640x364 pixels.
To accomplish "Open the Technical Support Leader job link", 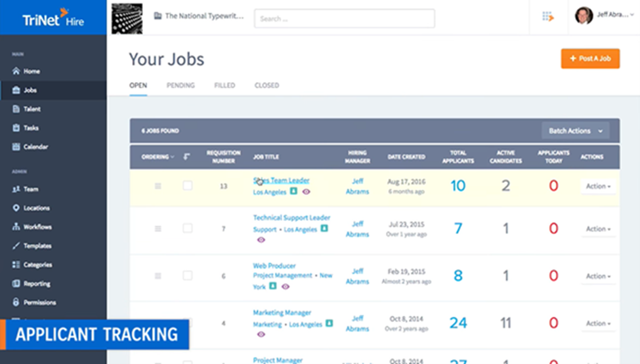I will (x=291, y=218).
